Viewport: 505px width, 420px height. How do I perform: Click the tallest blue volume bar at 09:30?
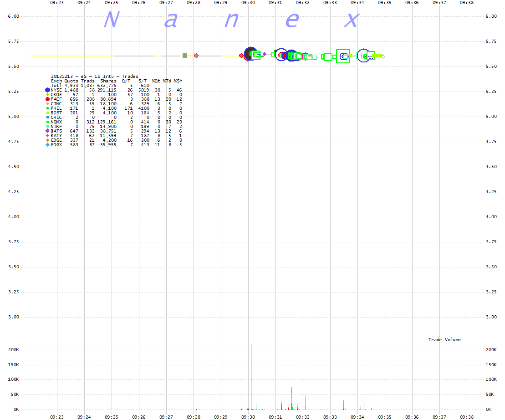tap(251, 377)
